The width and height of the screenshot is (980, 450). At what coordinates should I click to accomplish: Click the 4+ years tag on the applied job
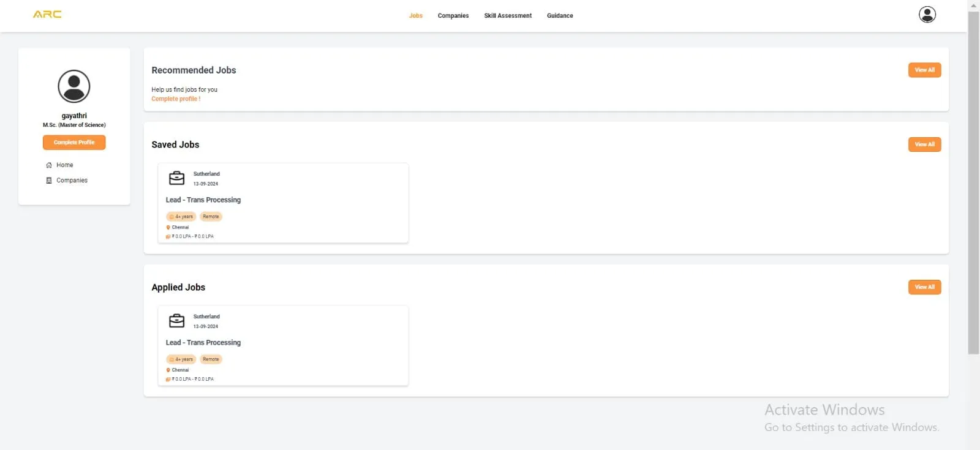[x=181, y=359]
